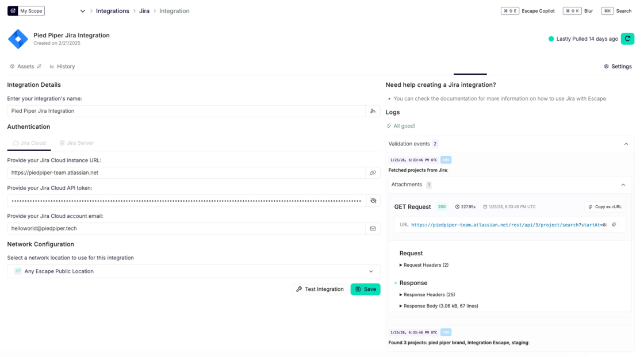Image resolution: width=644 pixels, height=357 pixels.
Task: Click the signature icon in name field
Action: pyautogui.click(x=373, y=111)
